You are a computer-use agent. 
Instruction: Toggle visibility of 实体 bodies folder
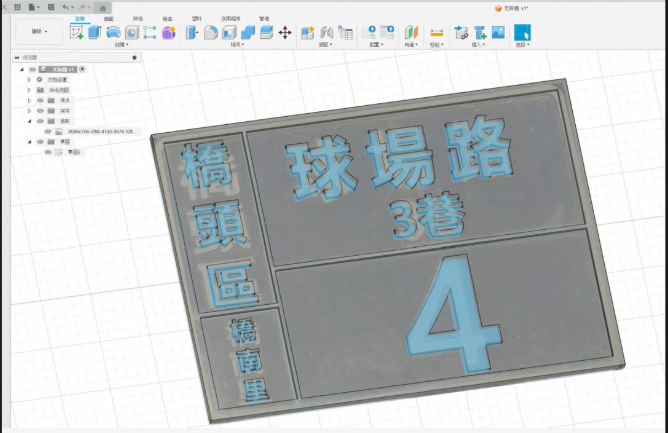pos(40,111)
